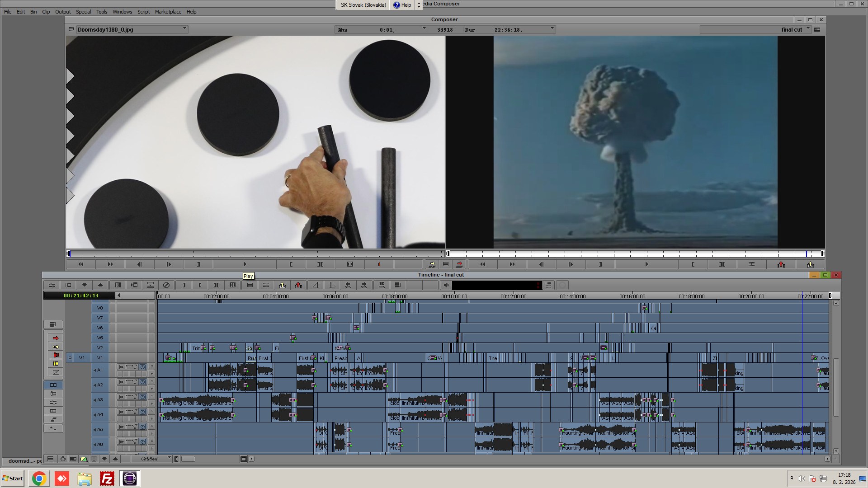Toggle the highlighted Link Selection button
Viewport: 868px width, 488px height.
53,385
